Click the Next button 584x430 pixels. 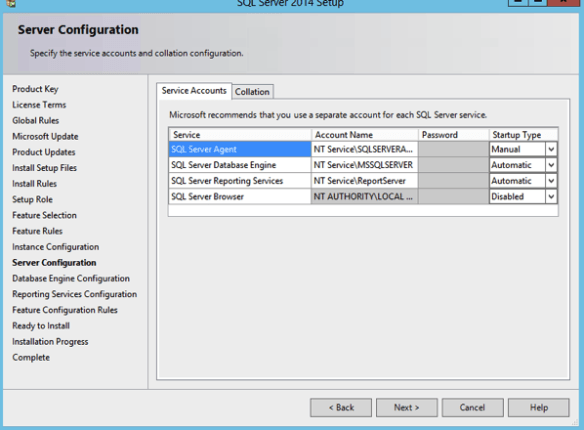click(x=407, y=408)
